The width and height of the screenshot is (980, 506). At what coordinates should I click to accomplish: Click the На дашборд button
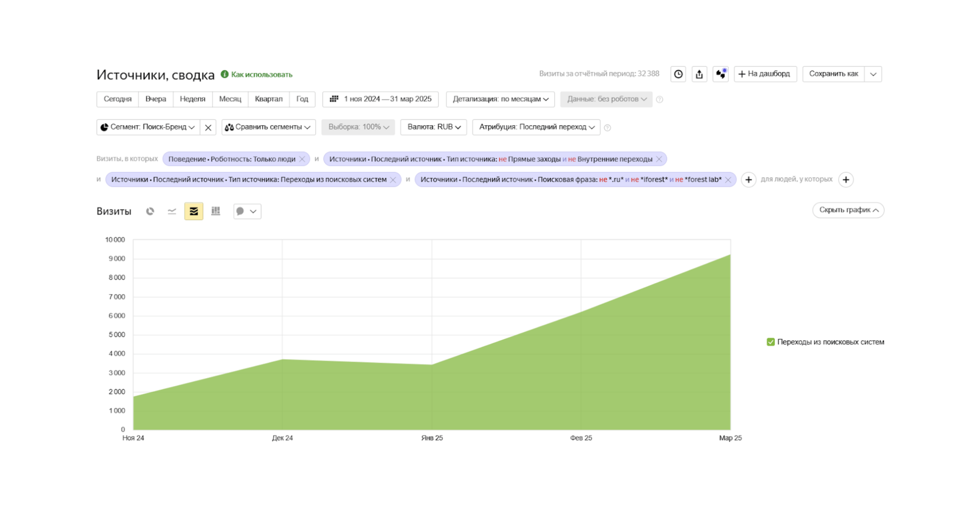point(765,74)
